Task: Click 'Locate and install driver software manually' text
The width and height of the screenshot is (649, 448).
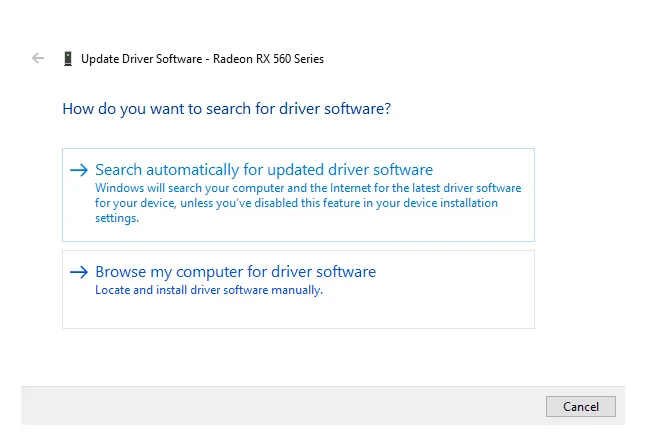Action: point(209,290)
